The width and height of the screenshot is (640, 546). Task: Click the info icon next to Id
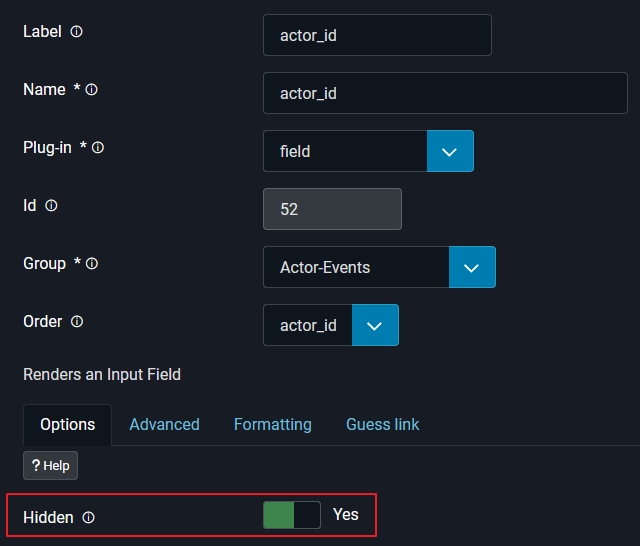pyautogui.click(x=52, y=206)
